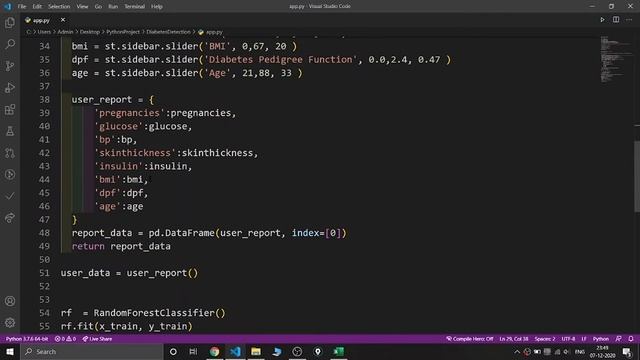Image resolution: width=640 pixels, height=360 pixels.
Task: Open the Live Share activity icon
Action: coord(10,218)
